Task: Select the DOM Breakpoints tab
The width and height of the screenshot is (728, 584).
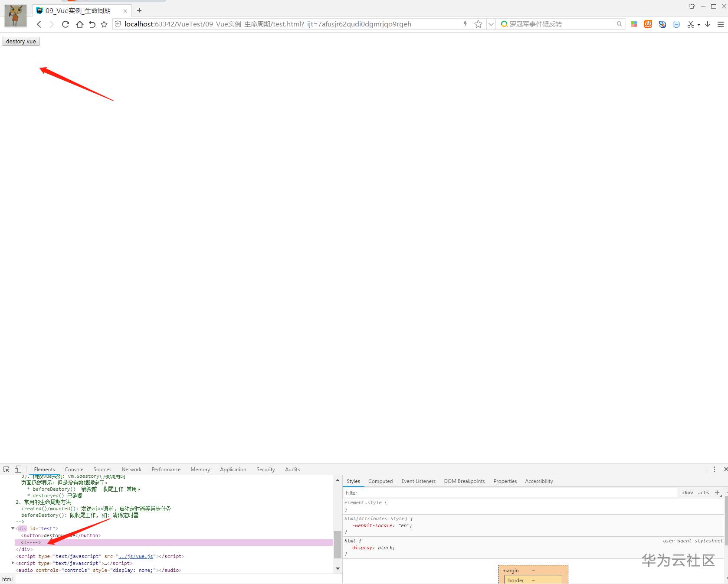Action: tap(464, 481)
